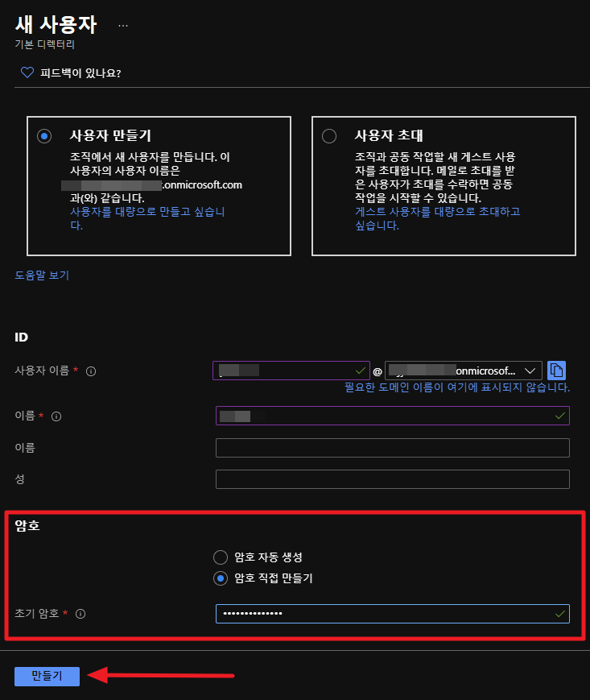The height and width of the screenshot is (700, 590).
Task: Click info icon next to 이름 required field
Action: (56, 416)
